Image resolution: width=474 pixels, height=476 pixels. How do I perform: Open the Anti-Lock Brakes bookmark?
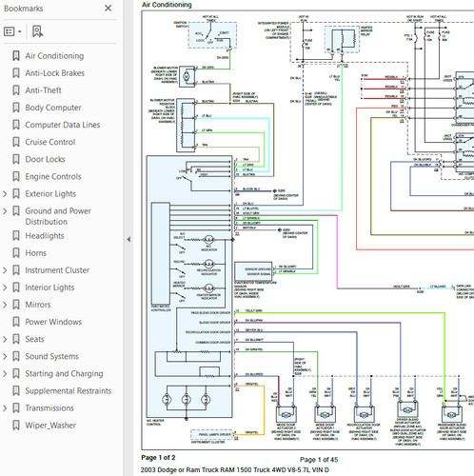click(x=55, y=73)
